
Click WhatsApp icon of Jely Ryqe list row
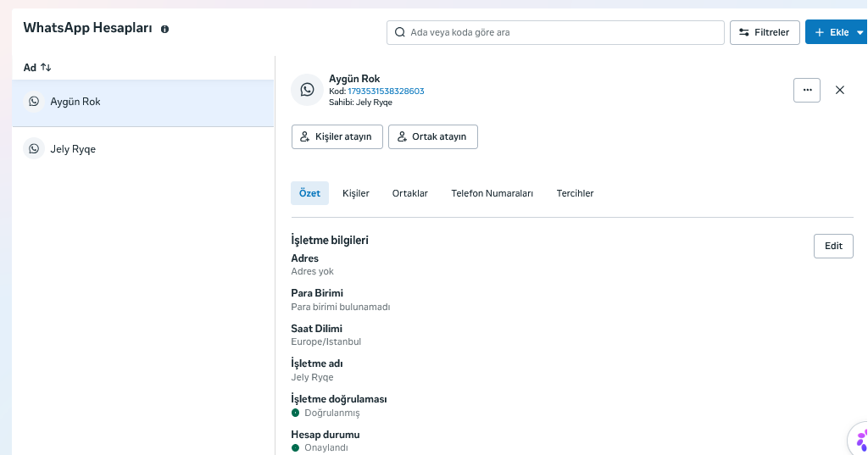point(34,149)
